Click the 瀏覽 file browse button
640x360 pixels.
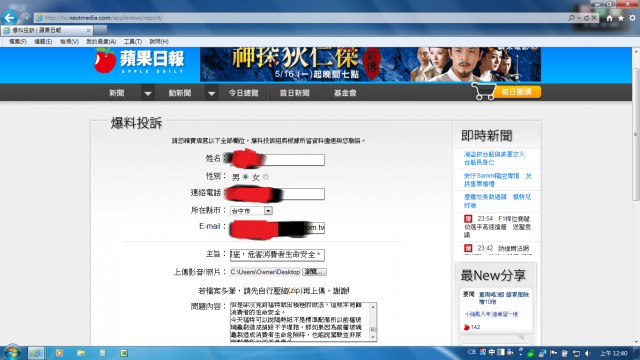pyautogui.click(x=314, y=272)
